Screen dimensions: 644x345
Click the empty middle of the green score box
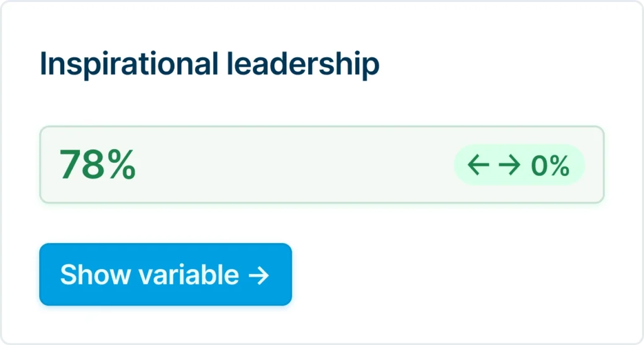click(296, 165)
